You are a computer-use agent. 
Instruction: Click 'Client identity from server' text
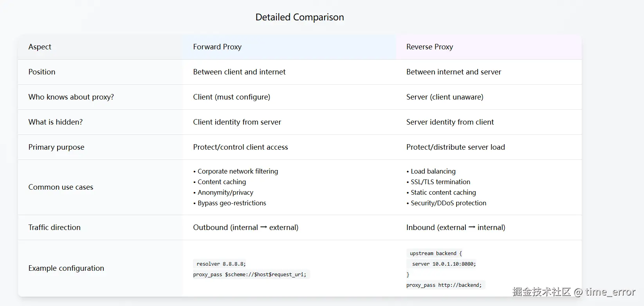[237, 122]
